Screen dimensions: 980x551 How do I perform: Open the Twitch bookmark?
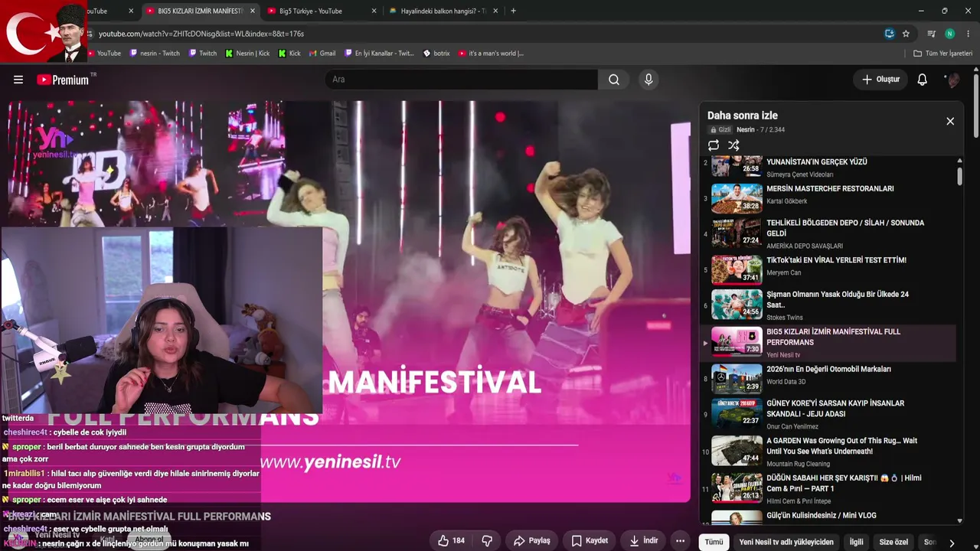point(202,54)
